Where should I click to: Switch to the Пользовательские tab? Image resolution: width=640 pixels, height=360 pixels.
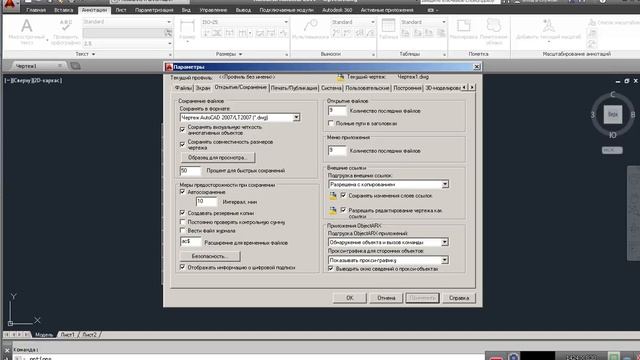(367, 88)
